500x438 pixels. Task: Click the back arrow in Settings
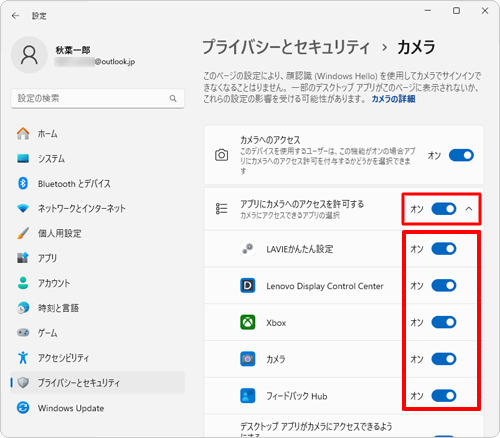15,16
